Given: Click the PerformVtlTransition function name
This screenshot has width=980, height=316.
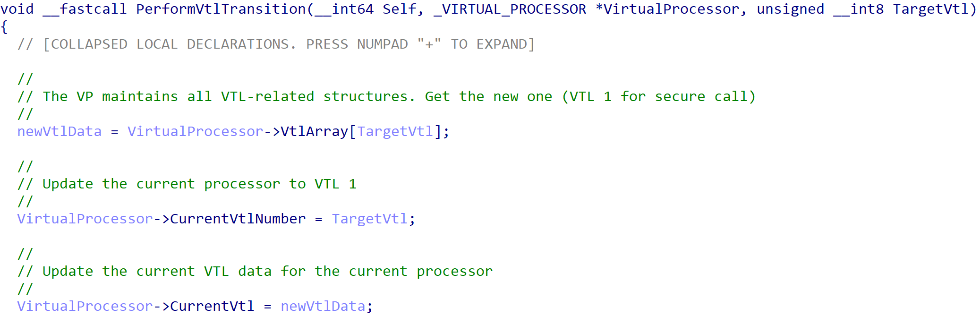Looking at the screenshot, I should tap(221, 9).
